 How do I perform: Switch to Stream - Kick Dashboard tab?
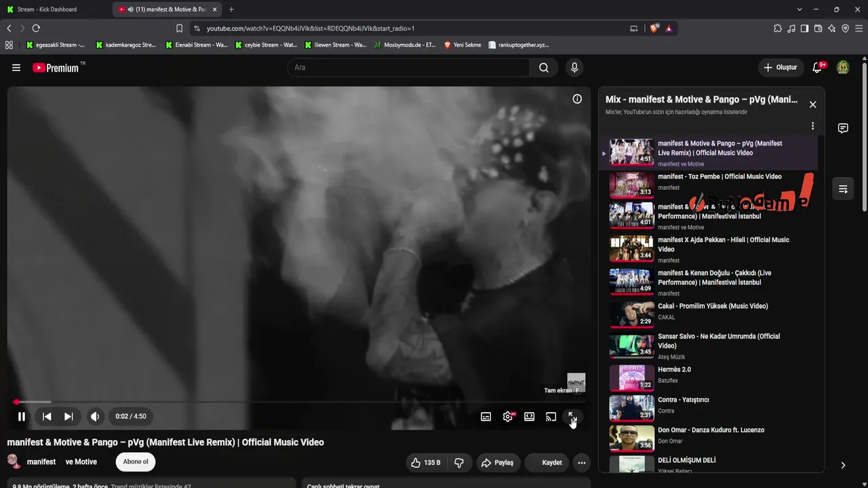pos(56,9)
